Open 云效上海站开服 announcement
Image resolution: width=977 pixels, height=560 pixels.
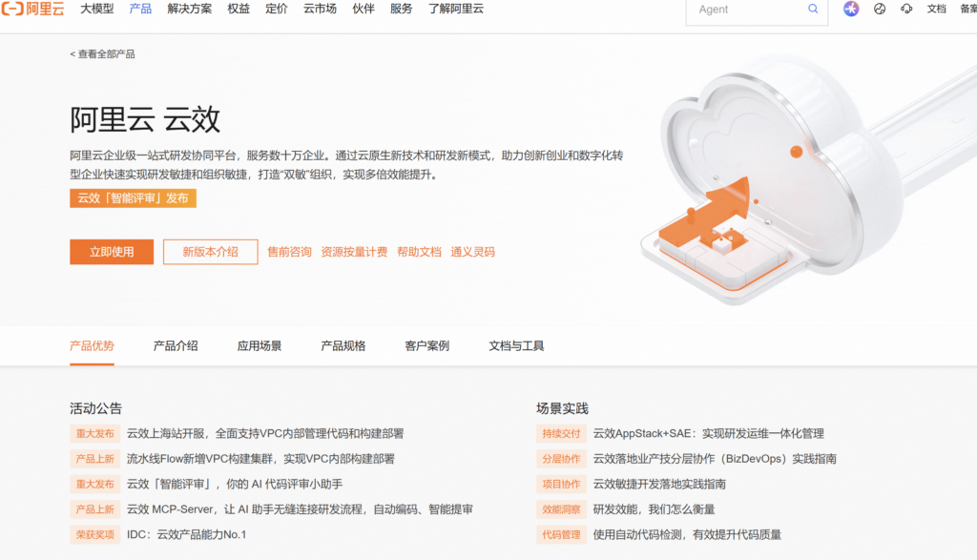point(265,433)
